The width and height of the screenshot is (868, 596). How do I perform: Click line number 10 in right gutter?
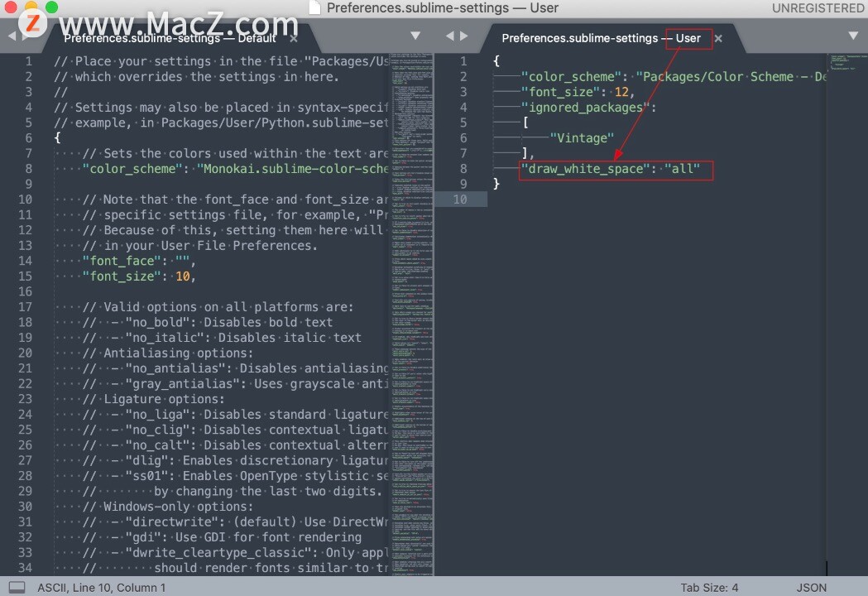click(460, 199)
